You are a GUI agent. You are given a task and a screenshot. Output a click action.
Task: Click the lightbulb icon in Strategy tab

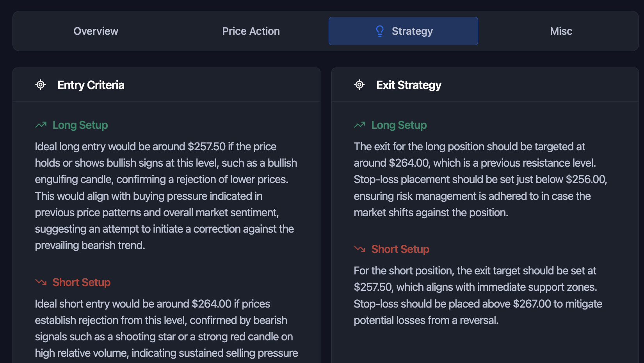pyautogui.click(x=380, y=31)
